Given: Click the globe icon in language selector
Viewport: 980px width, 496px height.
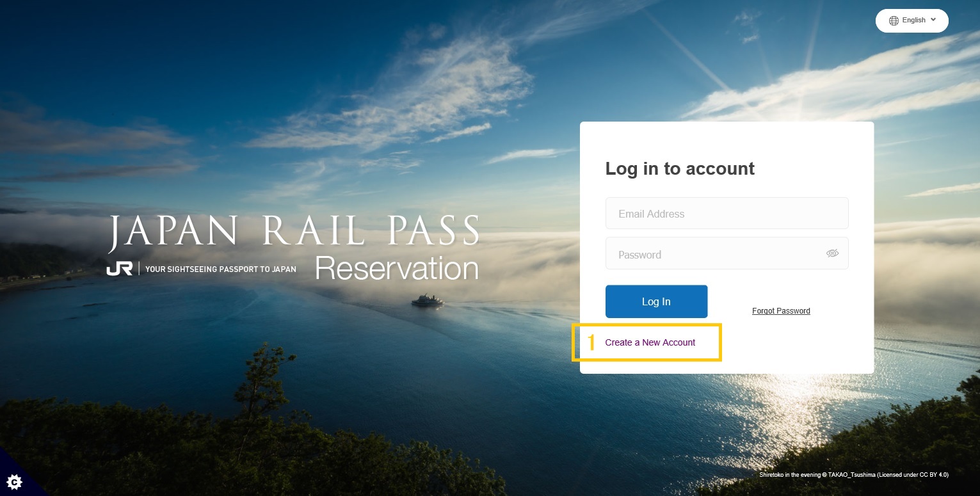Looking at the screenshot, I should (894, 20).
